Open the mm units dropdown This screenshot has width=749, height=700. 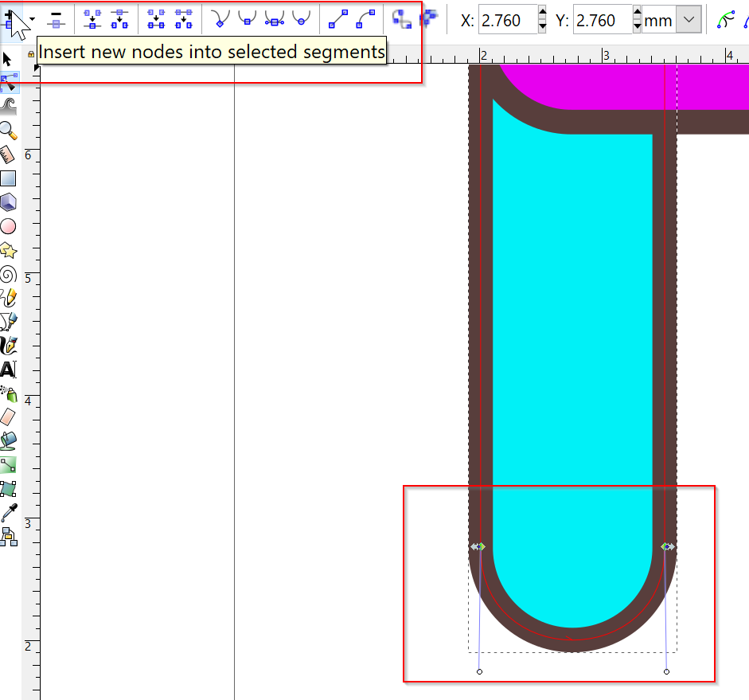689,21
